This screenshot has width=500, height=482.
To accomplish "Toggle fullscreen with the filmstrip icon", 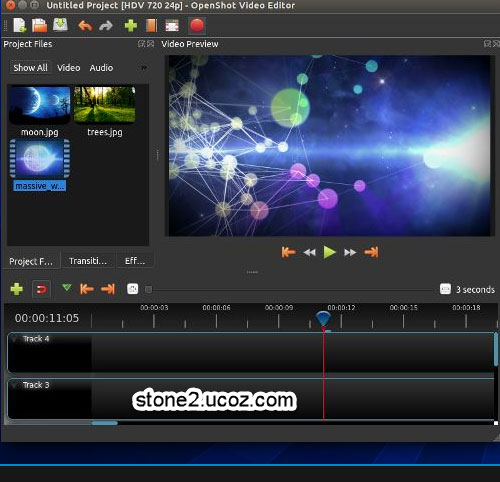I will (172, 26).
